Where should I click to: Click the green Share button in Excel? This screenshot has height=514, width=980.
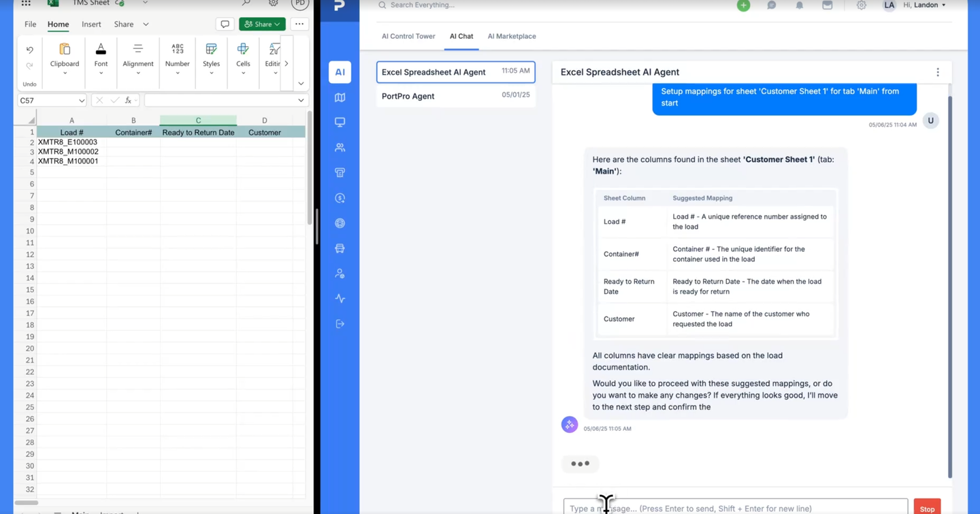coord(262,25)
